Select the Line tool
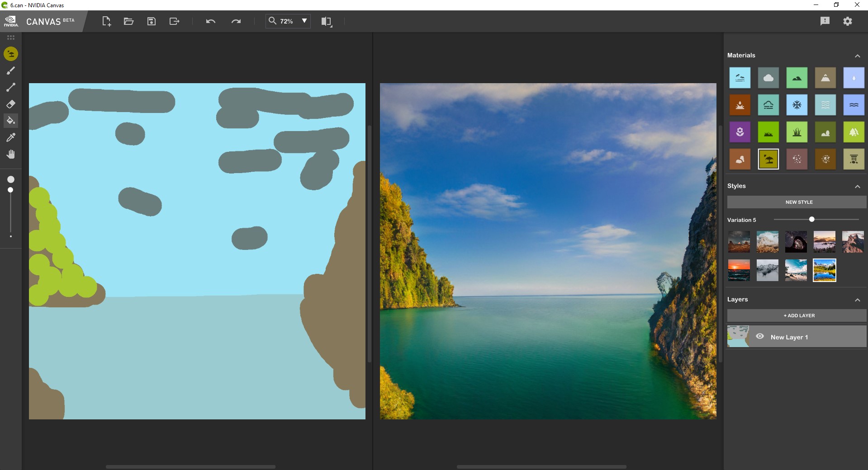 tap(11, 87)
